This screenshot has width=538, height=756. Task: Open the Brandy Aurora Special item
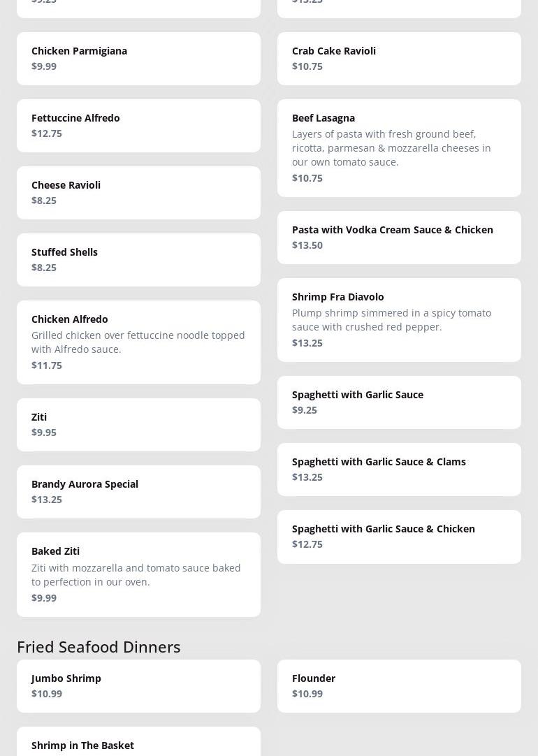[138, 492]
